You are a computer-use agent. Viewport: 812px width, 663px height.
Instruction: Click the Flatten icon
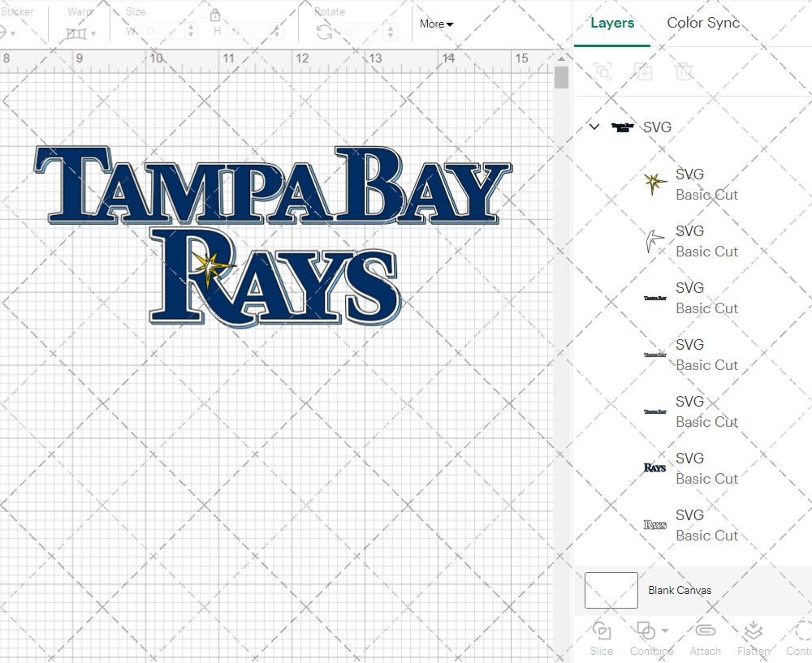coord(753,631)
